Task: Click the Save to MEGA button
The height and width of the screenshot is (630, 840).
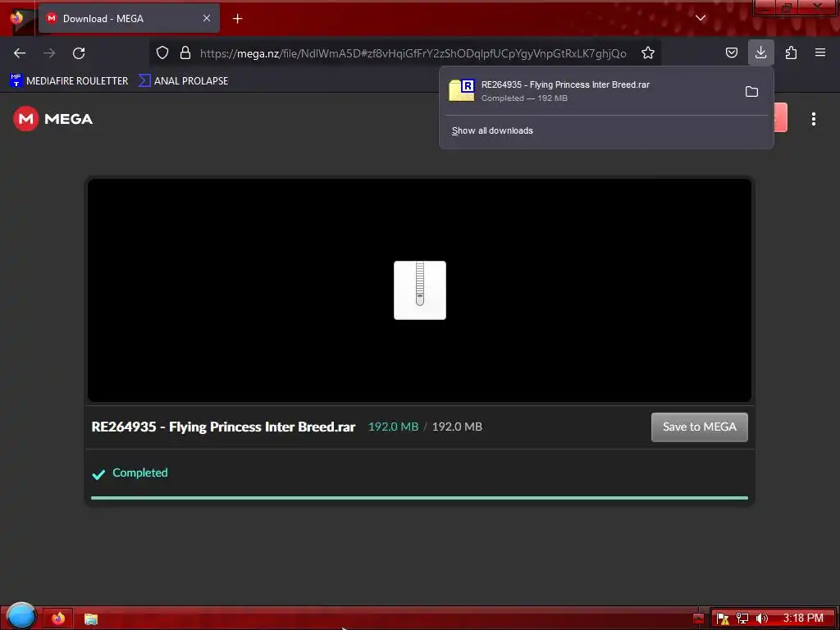Action: 699,427
